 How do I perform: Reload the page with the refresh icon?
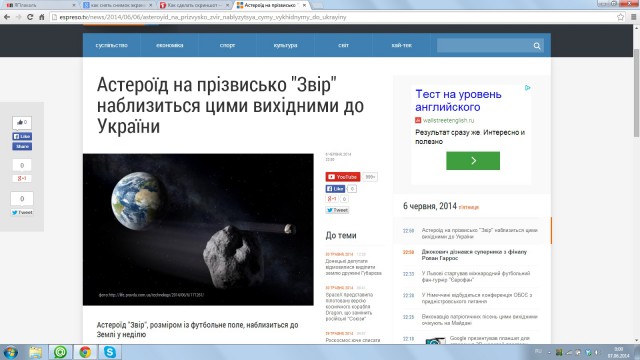coord(30,17)
